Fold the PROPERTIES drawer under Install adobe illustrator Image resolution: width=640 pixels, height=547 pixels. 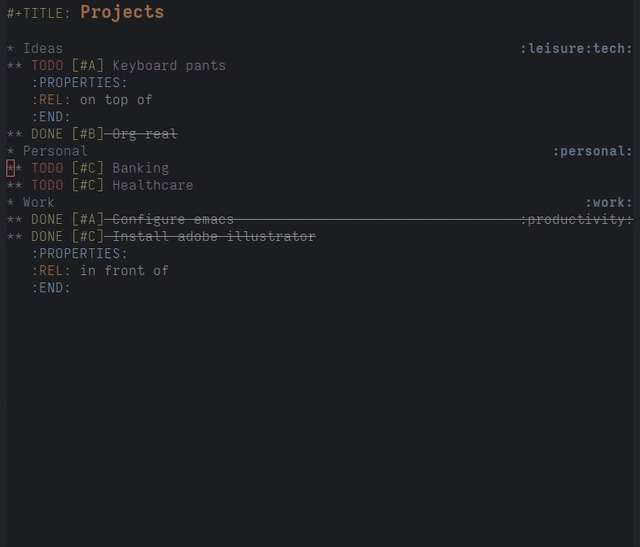pyautogui.click(x=79, y=254)
